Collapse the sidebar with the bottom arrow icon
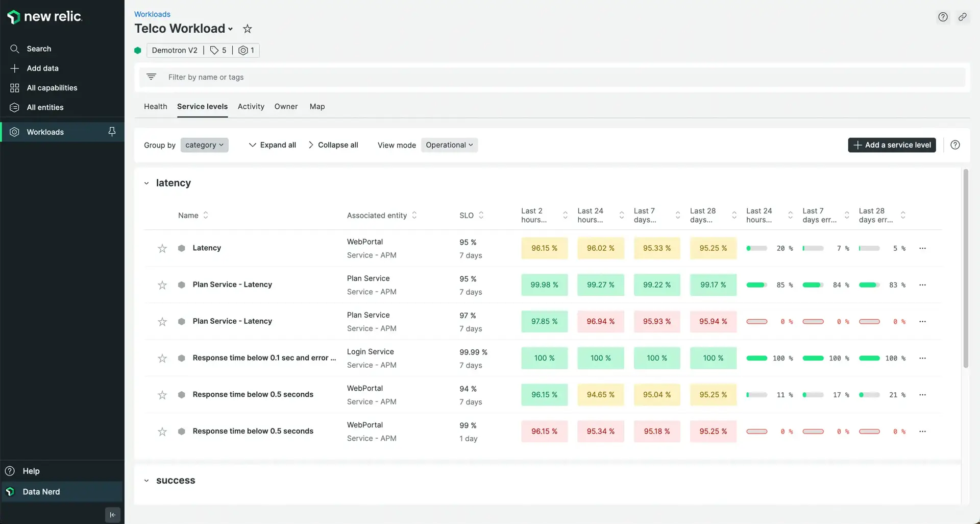 click(112, 515)
